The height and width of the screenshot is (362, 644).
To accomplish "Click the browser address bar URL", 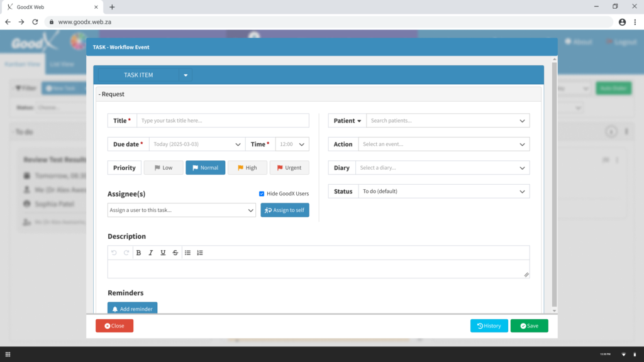I will pyautogui.click(x=85, y=22).
